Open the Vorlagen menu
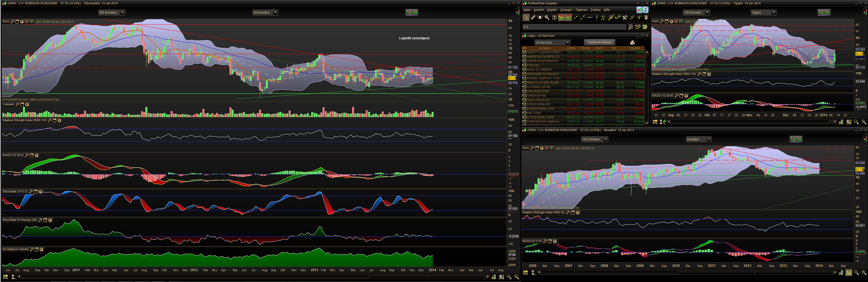 (x=566, y=10)
